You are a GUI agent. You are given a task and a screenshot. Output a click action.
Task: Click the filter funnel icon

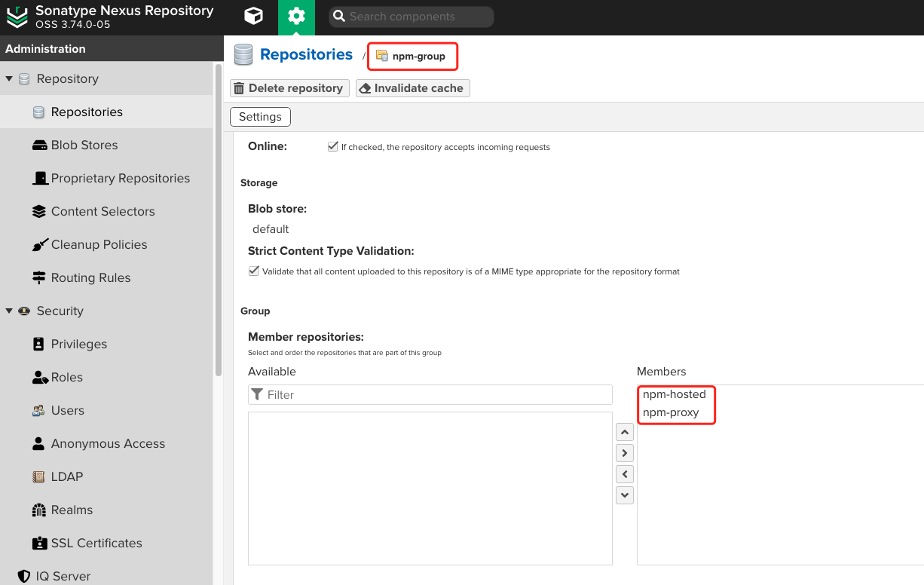click(x=258, y=394)
